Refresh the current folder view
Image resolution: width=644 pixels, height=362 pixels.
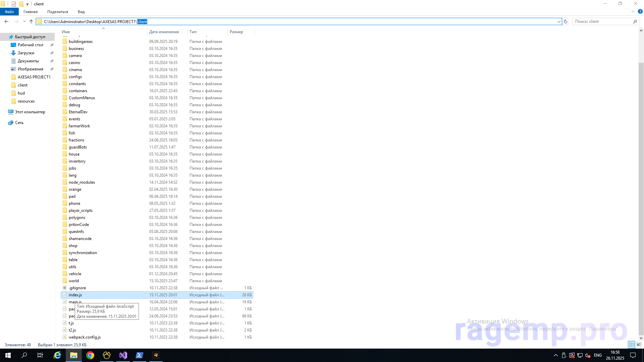click(x=566, y=21)
